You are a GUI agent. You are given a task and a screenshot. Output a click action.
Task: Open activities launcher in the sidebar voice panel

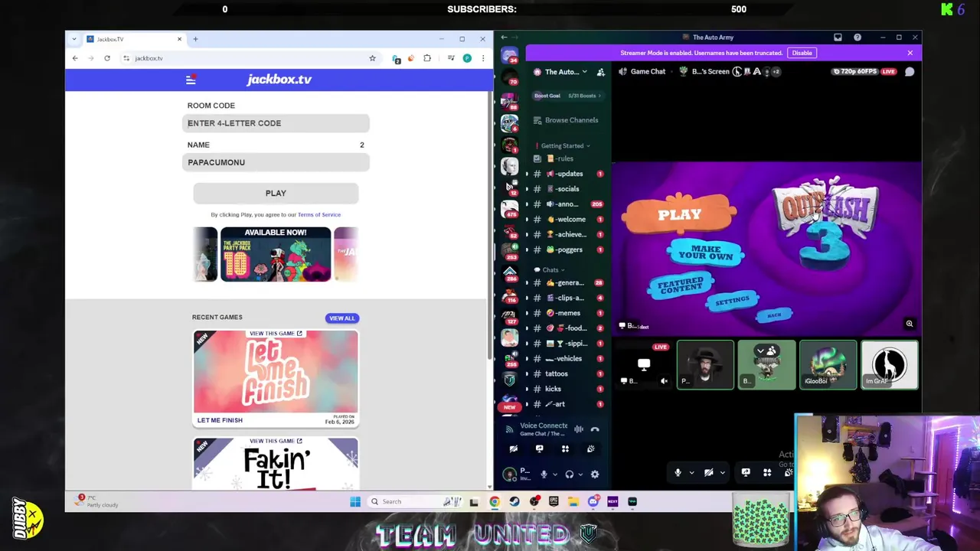tap(565, 449)
